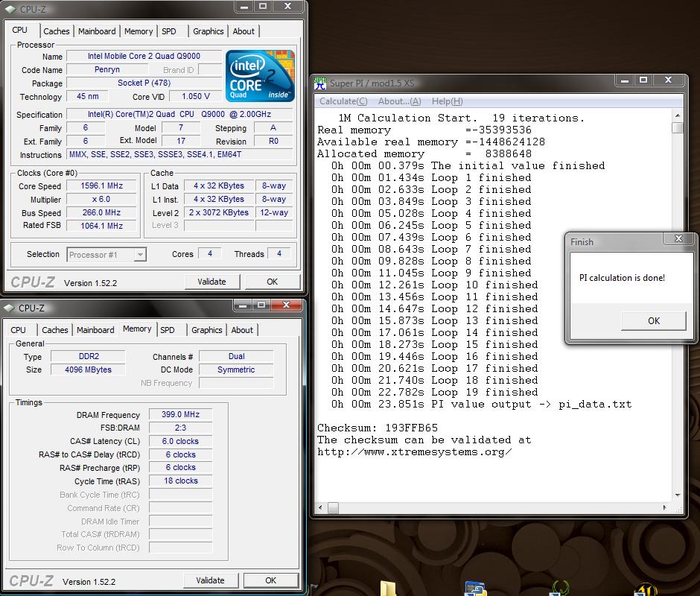Open the Mainboard tab in top CPU-Z

97,31
